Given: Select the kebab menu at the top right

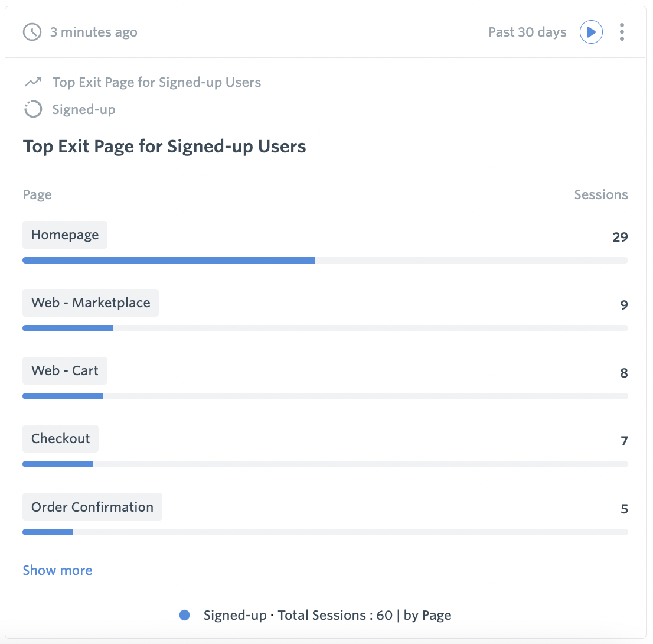Looking at the screenshot, I should pyautogui.click(x=622, y=32).
